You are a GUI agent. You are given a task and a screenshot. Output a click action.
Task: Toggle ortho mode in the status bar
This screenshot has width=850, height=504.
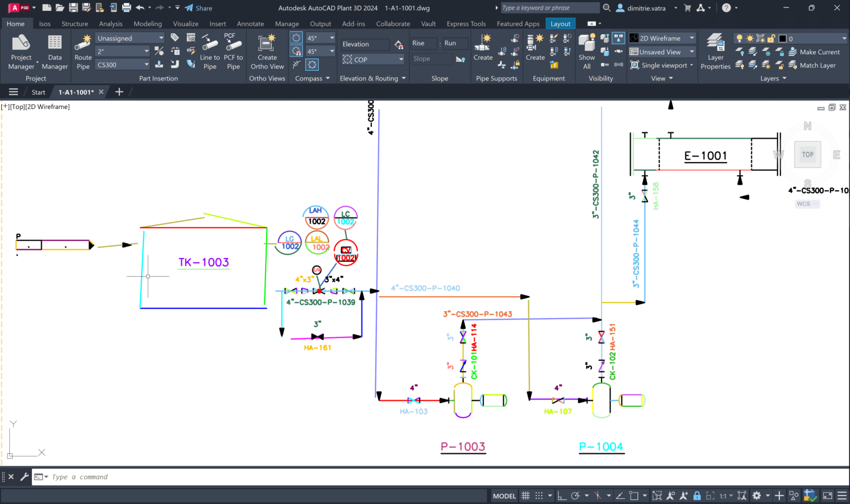coord(562,496)
